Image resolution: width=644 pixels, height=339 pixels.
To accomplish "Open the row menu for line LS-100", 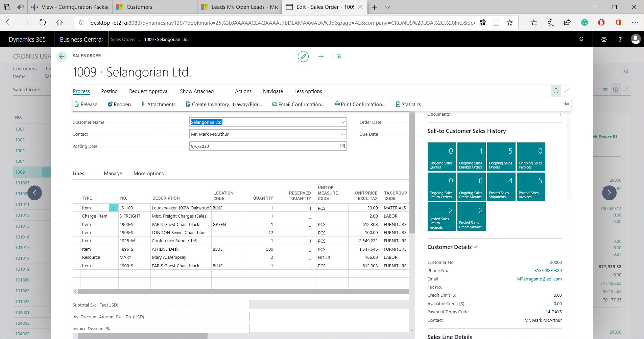I will [x=114, y=208].
